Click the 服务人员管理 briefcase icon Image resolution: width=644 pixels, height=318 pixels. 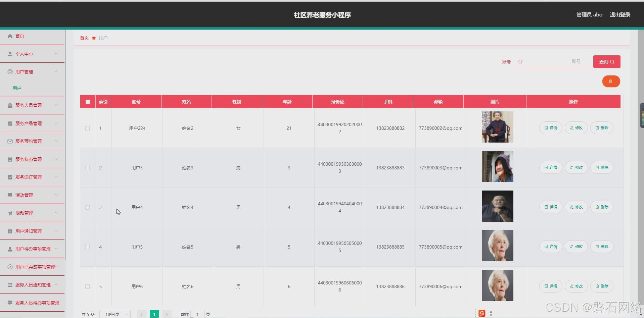(10, 105)
